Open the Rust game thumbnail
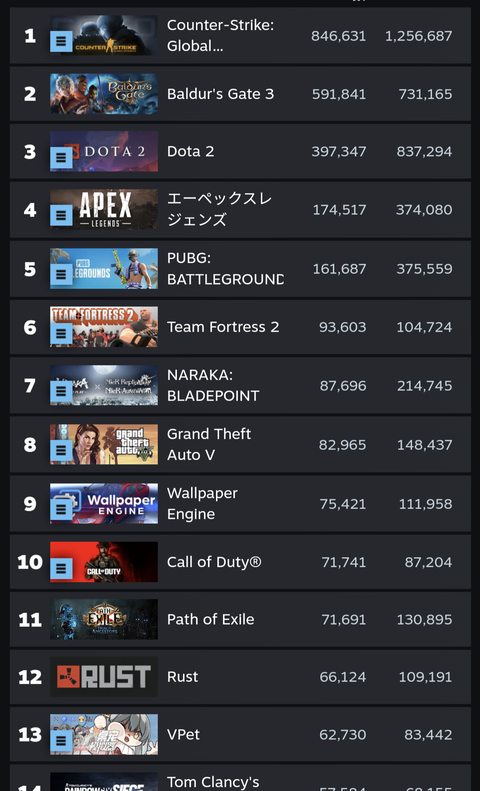The height and width of the screenshot is (791, 480). (x=104, y=676)
